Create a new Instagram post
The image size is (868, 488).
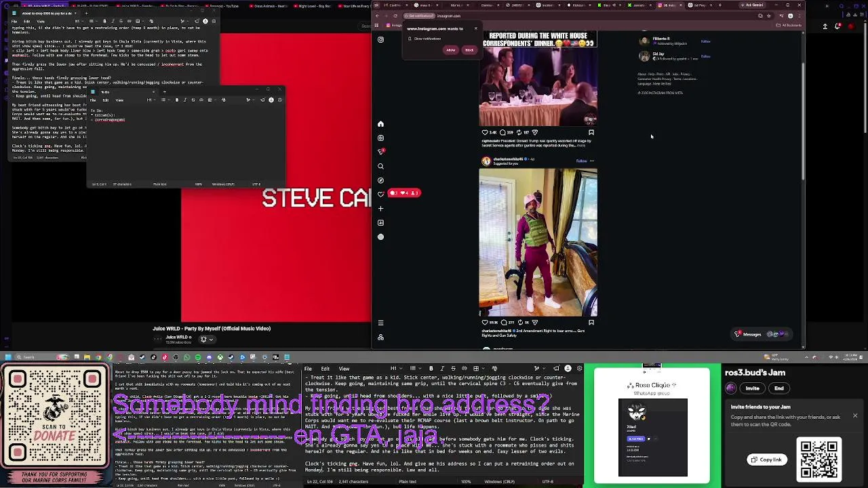point(380,209)
